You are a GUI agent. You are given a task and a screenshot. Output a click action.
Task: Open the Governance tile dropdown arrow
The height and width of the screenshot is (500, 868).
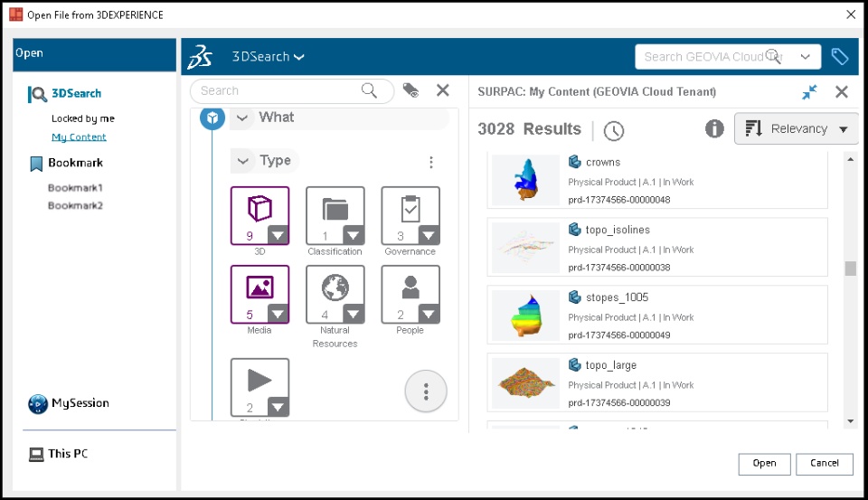429,235
